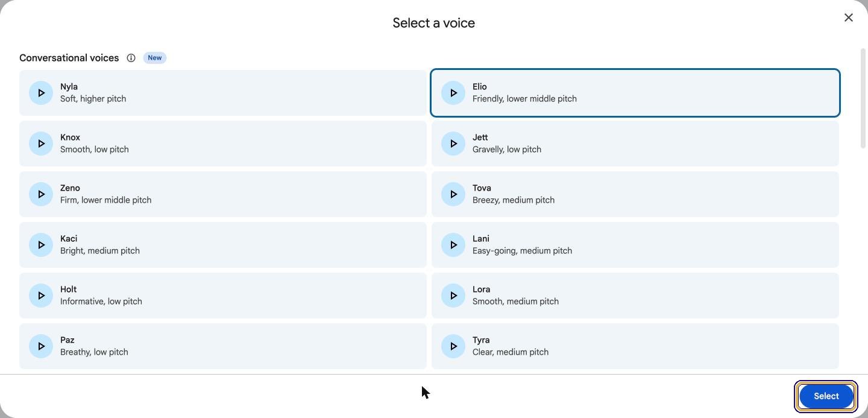Choose the Tyra 'Clear, medium pitch' description

[511, 352]
